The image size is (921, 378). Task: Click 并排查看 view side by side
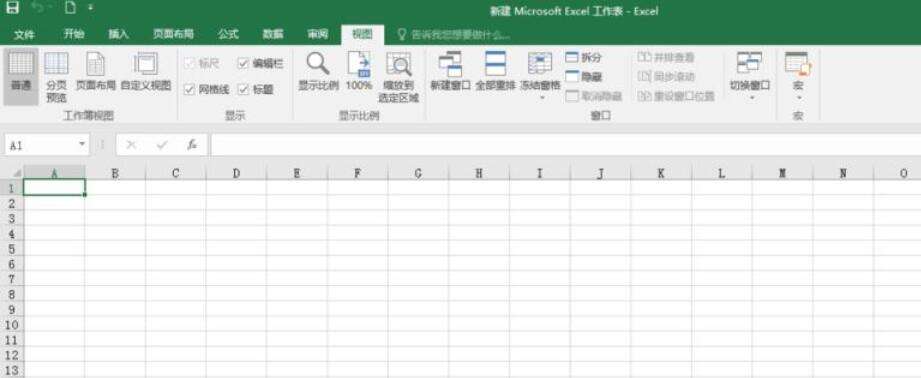click(x=666, y=58)
